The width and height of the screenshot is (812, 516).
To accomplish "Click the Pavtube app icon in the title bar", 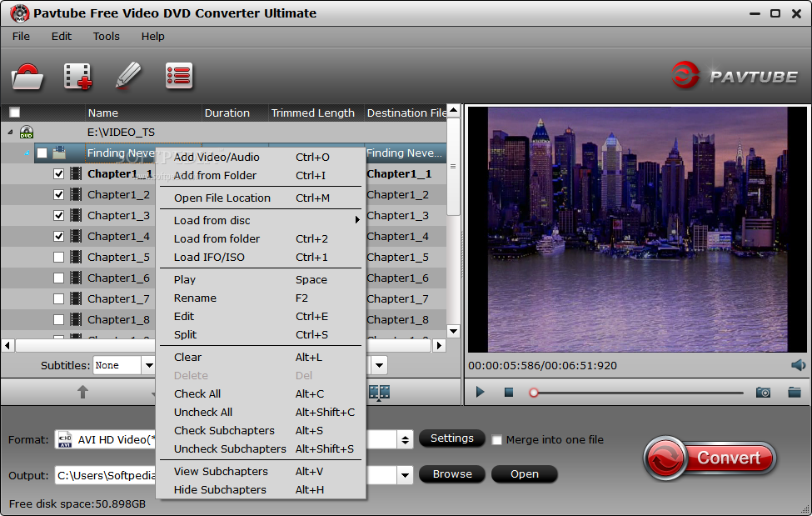I will [x=20, y=13].
